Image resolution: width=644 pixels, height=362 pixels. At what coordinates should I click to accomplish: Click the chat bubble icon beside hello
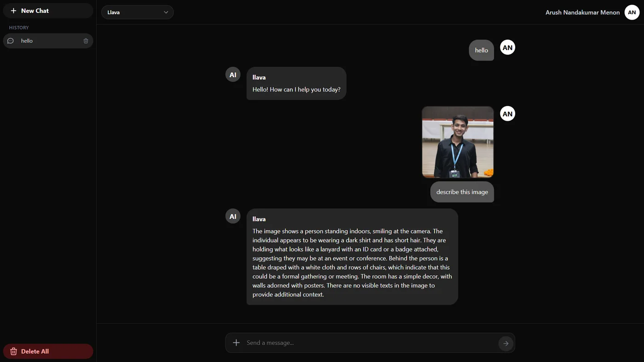click(x=11, y=41)
